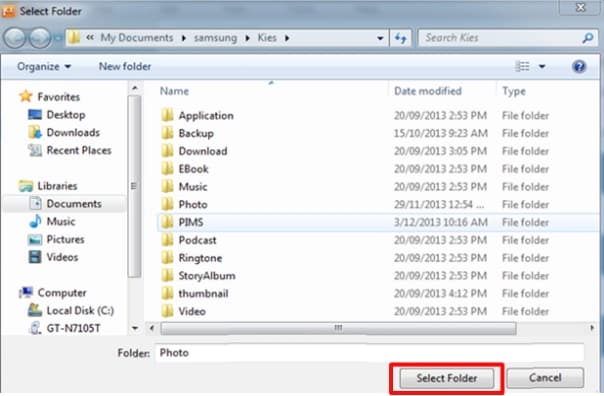Sort by the Date modified column header
Viewport: 604px width, 396px height.
[428, 91]
